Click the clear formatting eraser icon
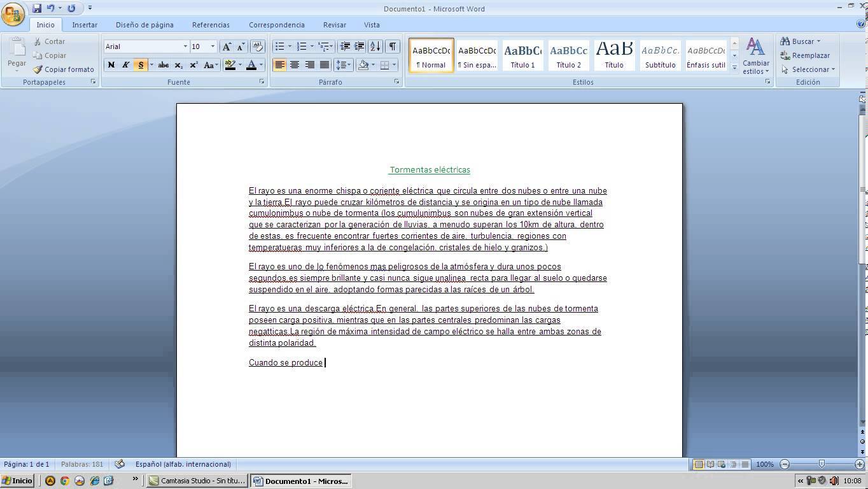This screenshot has height=489, width=868. click(258, 46)
